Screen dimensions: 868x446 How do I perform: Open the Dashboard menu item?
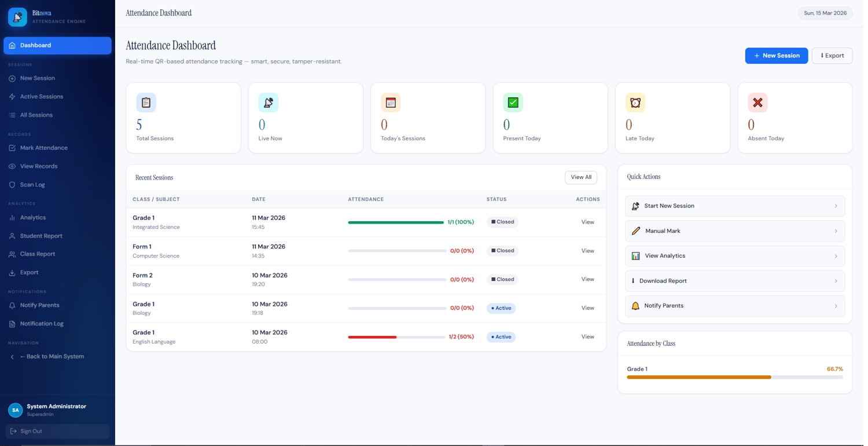pos(57,45)
